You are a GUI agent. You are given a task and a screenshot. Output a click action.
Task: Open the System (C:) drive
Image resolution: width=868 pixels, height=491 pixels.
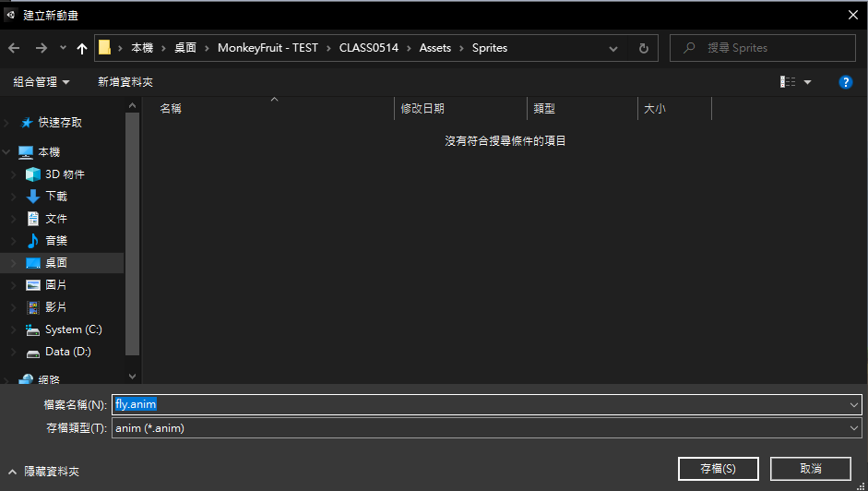pyautogui.click(x=73, y=329)
